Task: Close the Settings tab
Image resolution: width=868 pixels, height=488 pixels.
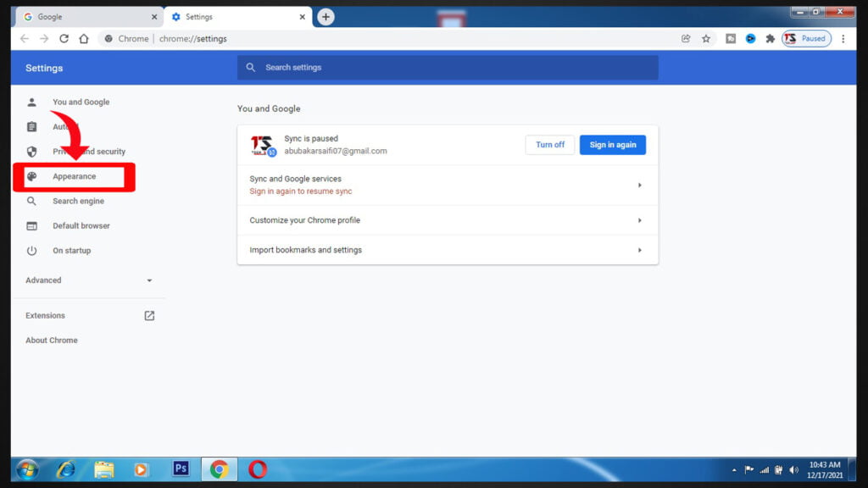Action: (x=303, y=17)
